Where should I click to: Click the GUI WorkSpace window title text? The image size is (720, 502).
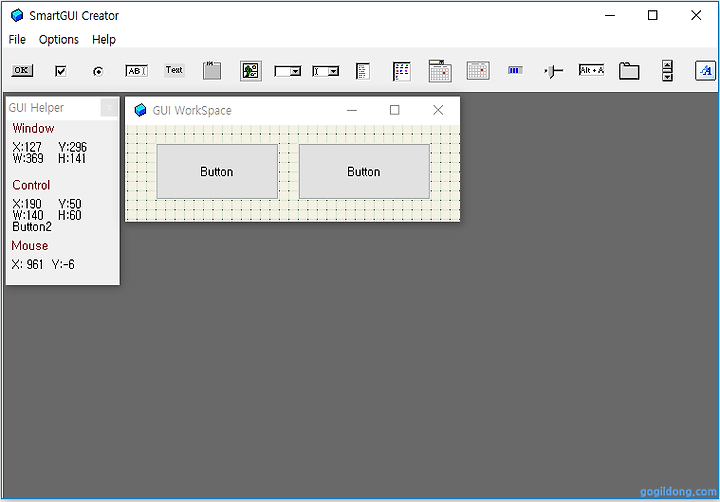coord(192,111)
